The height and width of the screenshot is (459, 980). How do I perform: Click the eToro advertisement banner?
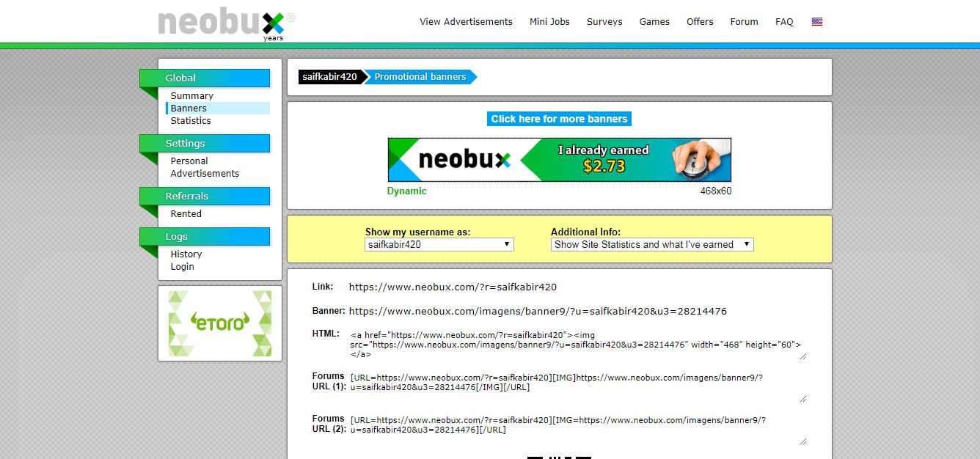(220, 323)
